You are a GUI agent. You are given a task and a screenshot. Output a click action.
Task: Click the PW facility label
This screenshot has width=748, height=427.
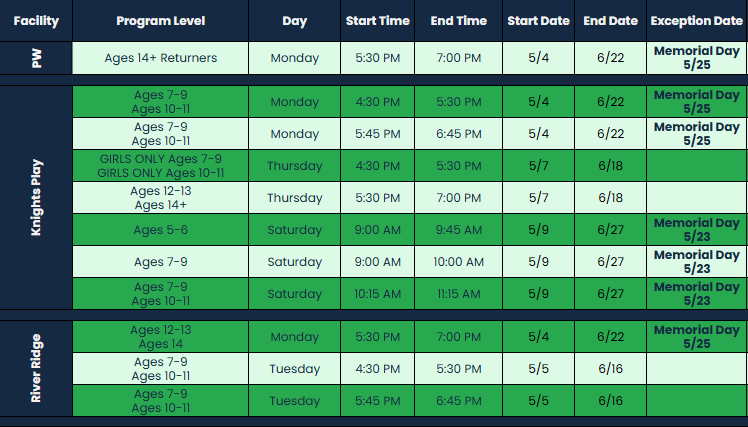point(36,58)
